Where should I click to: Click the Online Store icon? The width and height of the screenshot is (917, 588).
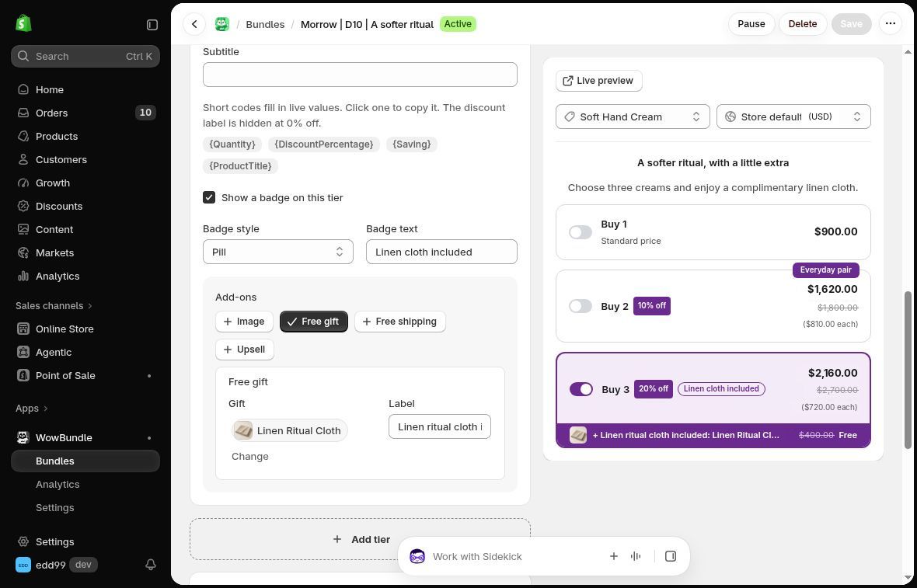pos(23,329)
